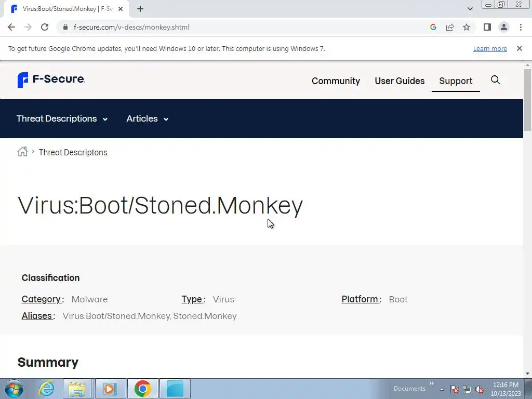The image size is (532, 399).
Task: Click the Threat Descriptons breadcrumb link
Action: tap(73, 152)
